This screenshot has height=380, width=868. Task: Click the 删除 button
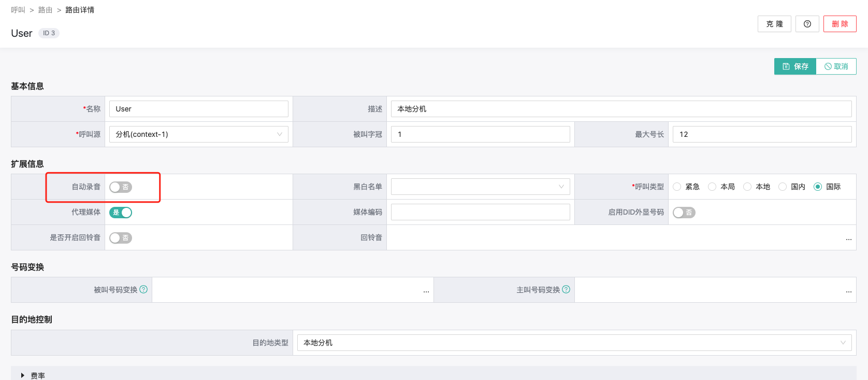[840, 24]
